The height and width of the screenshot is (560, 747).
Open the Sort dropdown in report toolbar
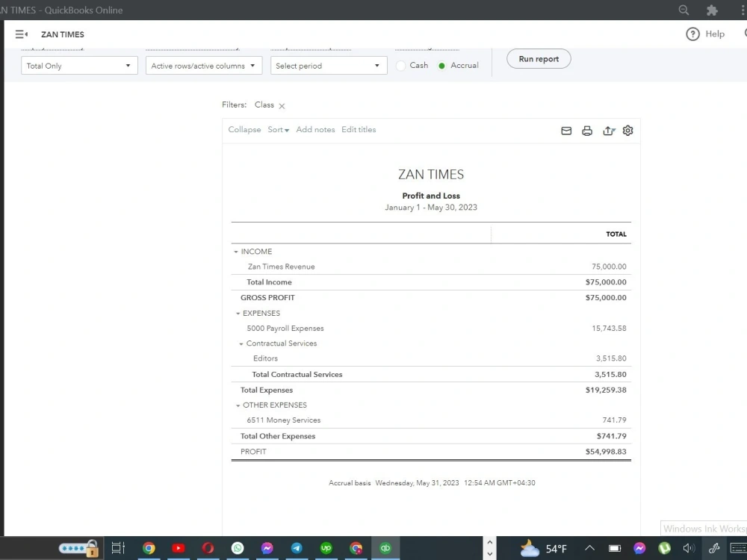[x=278, y=129]
